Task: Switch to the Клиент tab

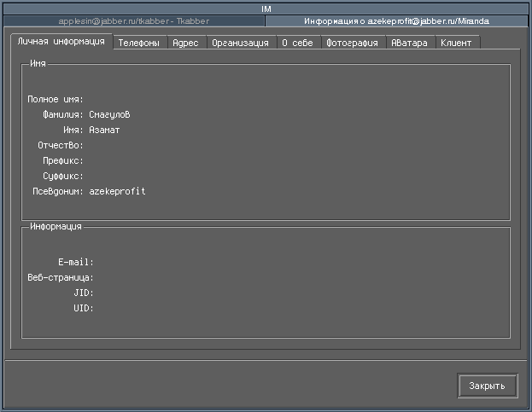Action: click(x=456, y=43)
